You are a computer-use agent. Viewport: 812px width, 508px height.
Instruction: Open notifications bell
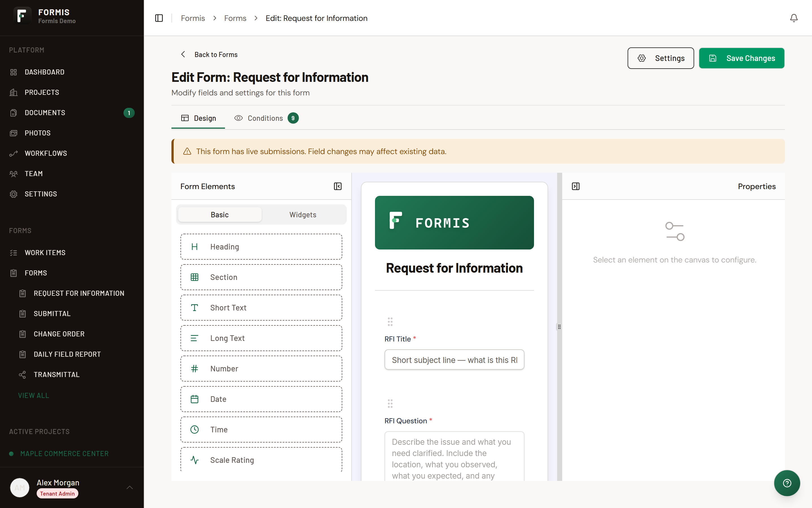[794, 18]
